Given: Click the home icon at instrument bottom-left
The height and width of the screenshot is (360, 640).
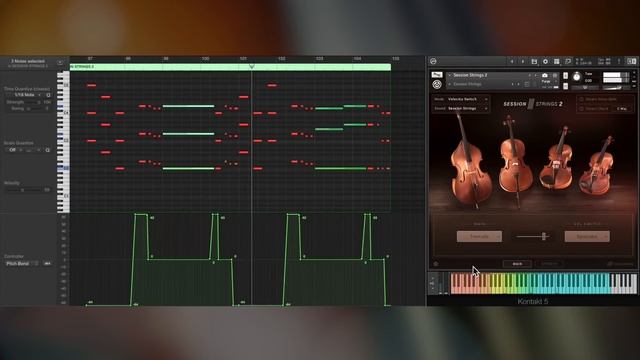Looking at the screenshot, I should coord(436,264).
